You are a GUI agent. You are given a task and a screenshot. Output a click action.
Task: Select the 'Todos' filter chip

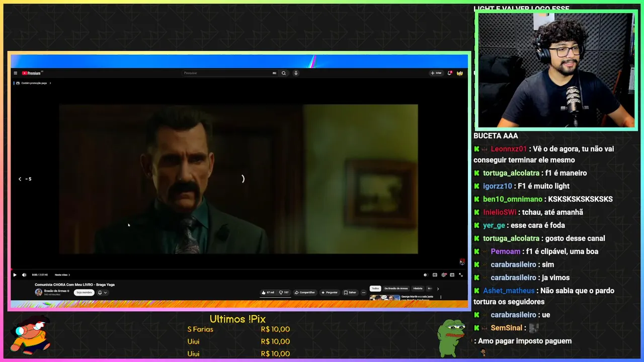point(375,289)
